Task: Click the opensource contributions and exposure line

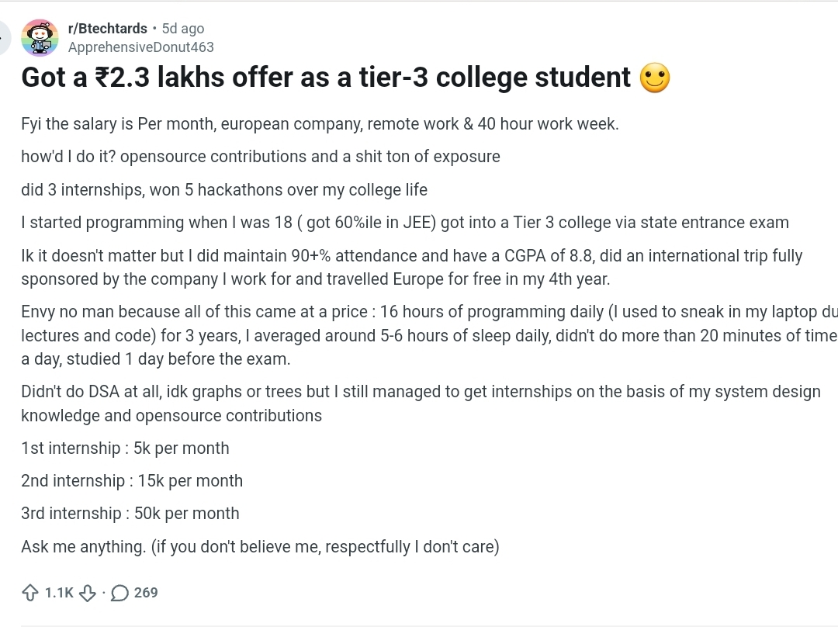Action: pos(261,157)
